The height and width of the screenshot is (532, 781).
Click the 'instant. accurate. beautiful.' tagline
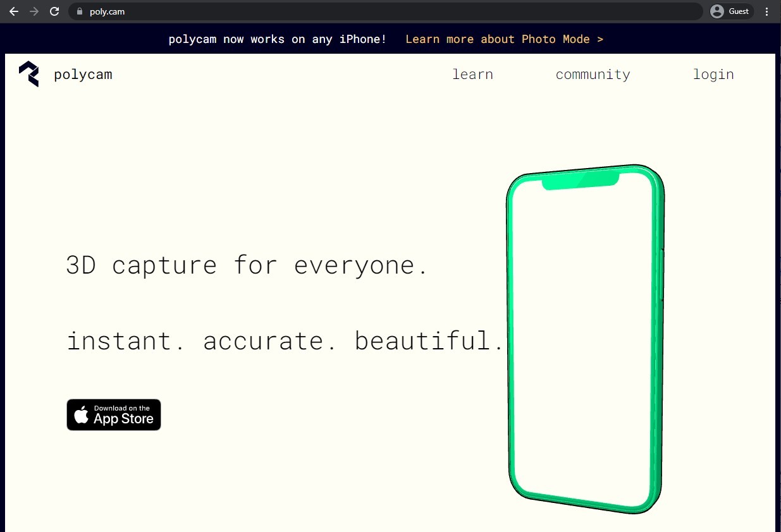click(x=285, y=341)
